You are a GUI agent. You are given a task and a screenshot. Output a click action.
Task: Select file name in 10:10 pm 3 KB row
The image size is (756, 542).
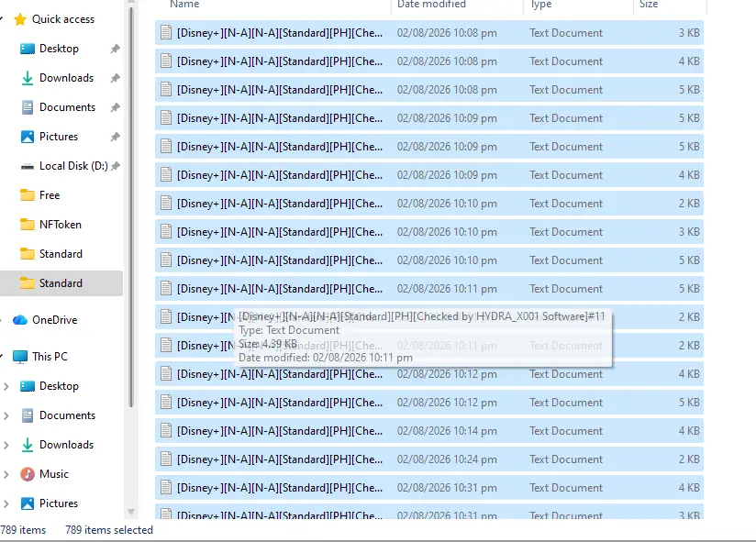tap(280, 232)
